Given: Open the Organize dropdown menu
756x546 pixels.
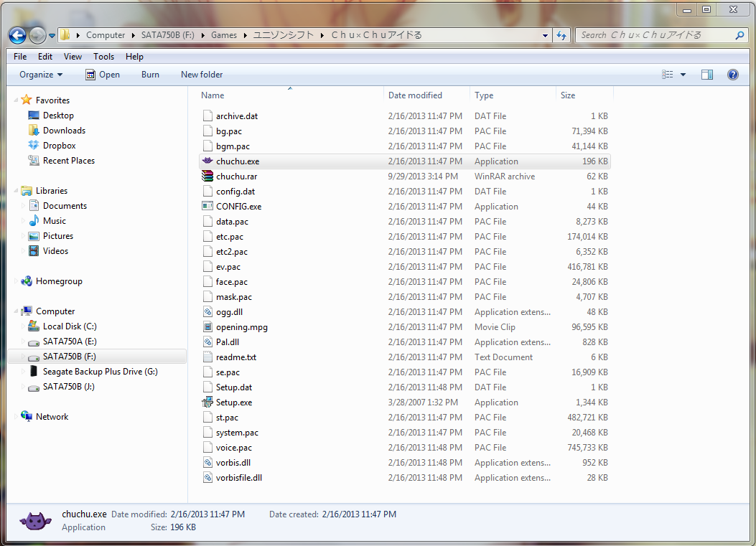Looking at the screenshot, I should (41, 75).
